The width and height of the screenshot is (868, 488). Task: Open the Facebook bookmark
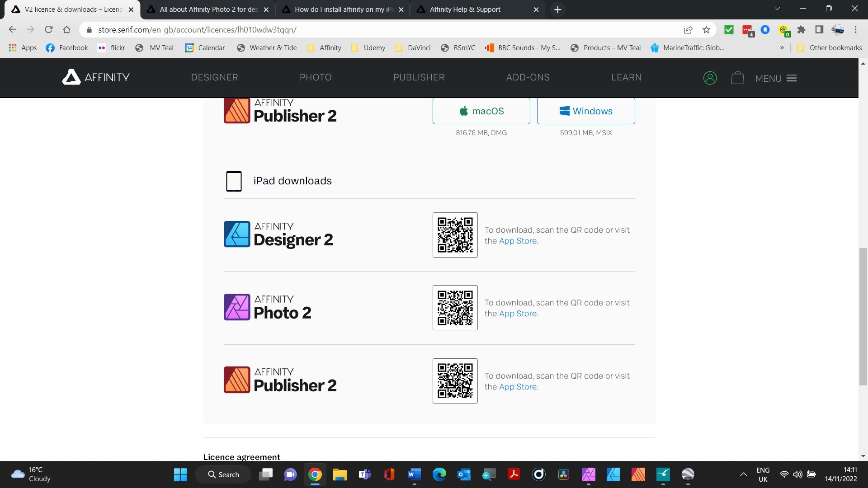pos(67,48)
